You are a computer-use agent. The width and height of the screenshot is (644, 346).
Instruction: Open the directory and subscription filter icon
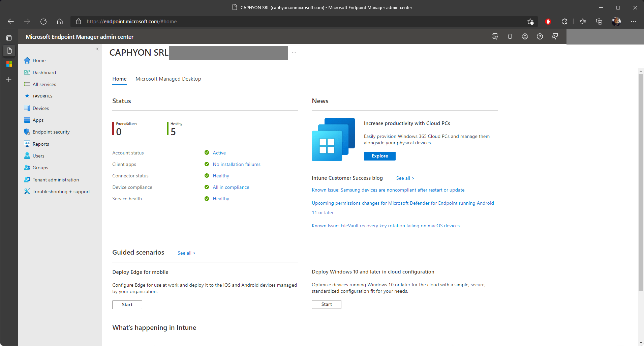click(x=495, y=36)
